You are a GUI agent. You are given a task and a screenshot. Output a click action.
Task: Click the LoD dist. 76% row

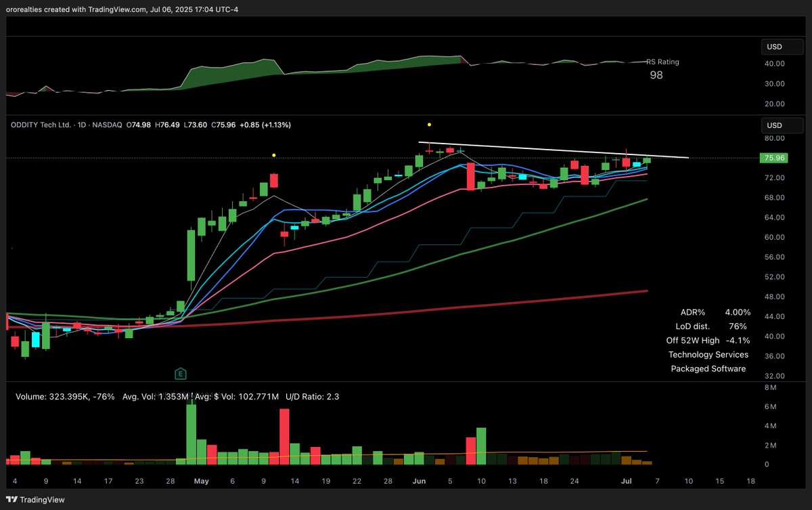point(711,326)
